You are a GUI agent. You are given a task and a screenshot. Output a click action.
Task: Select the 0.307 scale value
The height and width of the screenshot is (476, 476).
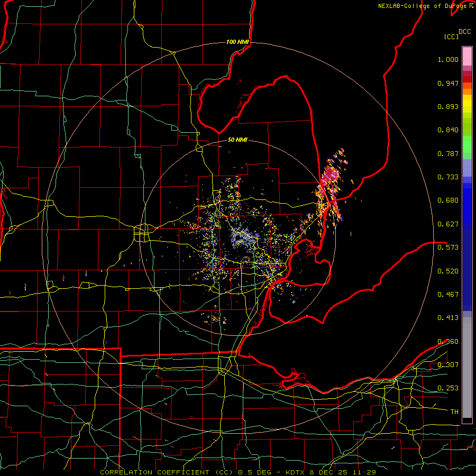coord(448,365)
